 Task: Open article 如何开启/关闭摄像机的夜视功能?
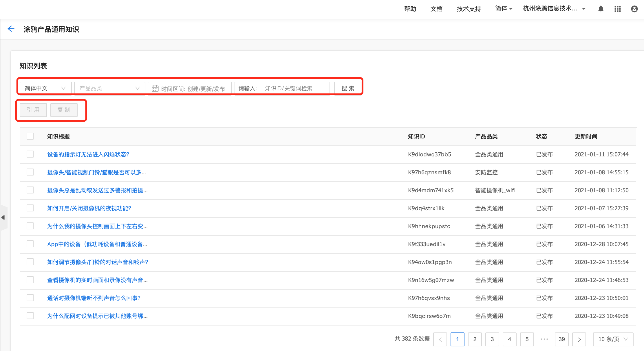[x=89, y=208]
